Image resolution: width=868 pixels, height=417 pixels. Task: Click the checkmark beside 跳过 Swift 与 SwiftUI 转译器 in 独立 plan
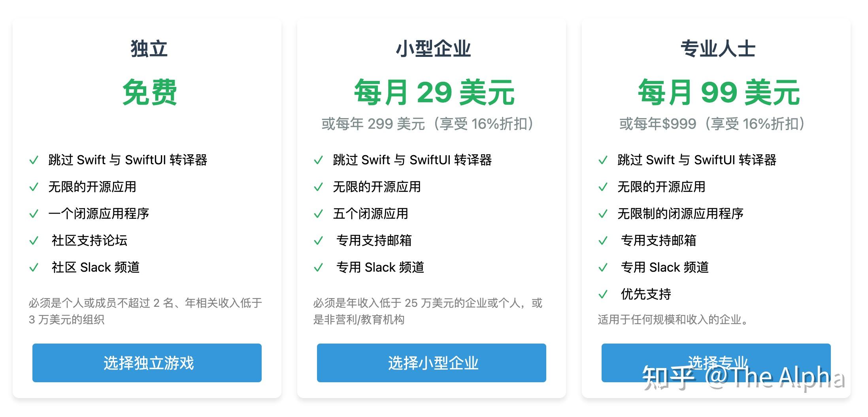point(34,160)
